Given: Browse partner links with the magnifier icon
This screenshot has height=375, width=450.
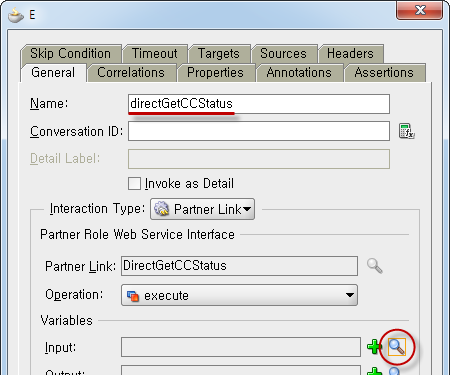Looking at the screenshot, I should [x=375, y=266].
